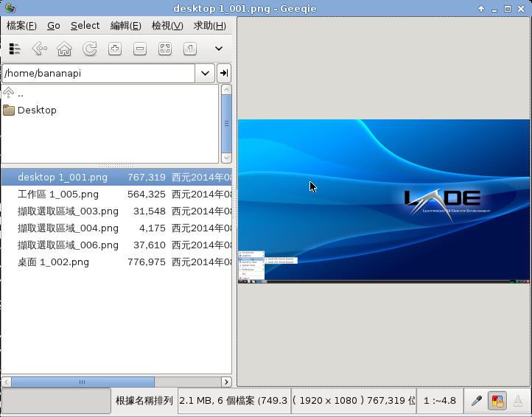Click file list horizontal scrollbar thumb
The image size is (532, 417).
pyautogui.click(x=83, y=382)
